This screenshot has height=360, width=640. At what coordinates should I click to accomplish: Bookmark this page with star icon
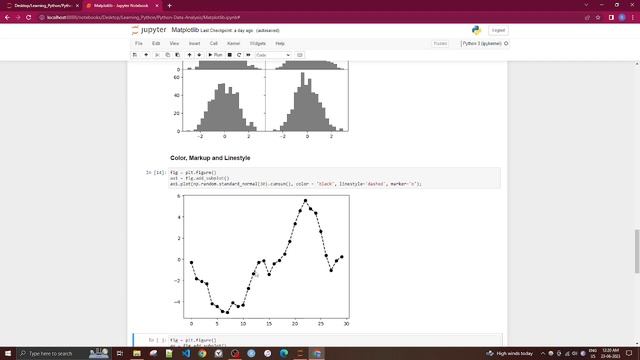[598, 18]
